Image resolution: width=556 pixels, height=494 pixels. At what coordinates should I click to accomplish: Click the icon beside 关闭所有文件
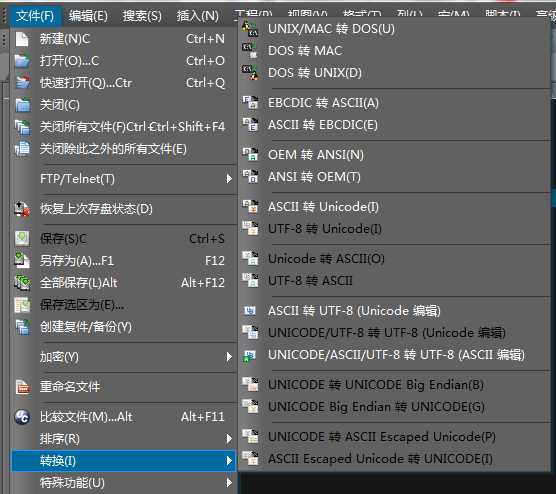coord(22,127)
